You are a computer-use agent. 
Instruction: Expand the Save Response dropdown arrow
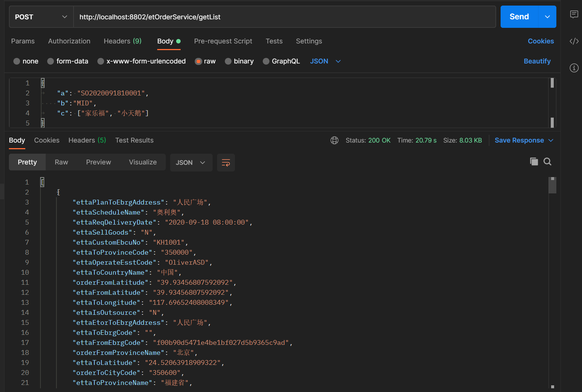pyautogui.click(x=551, y=140)
